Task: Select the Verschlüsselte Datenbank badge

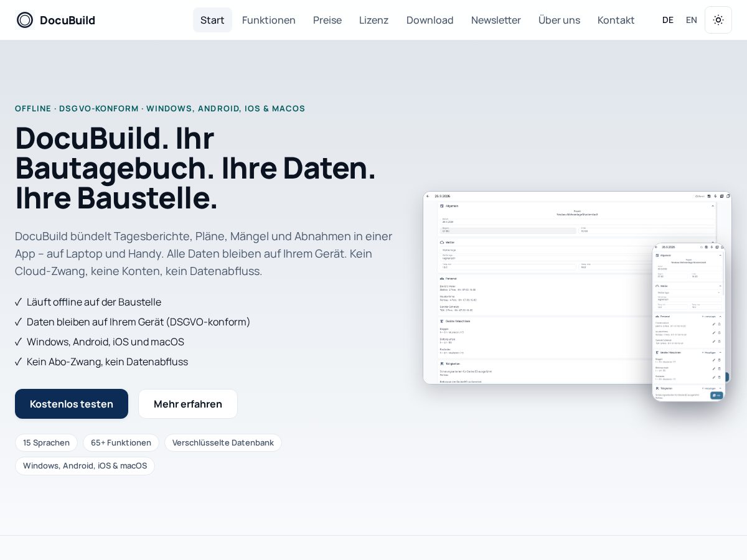Action: pos(223,442)
